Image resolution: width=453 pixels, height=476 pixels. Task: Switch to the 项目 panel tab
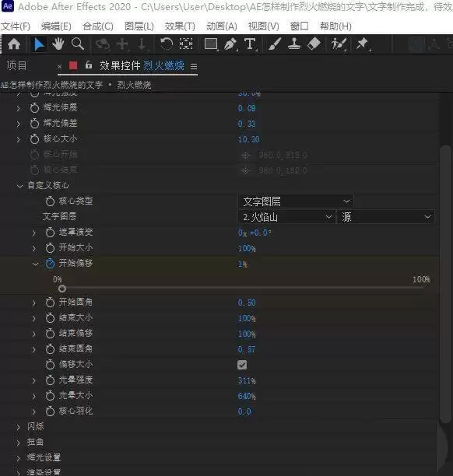click(x=16, y=65)
